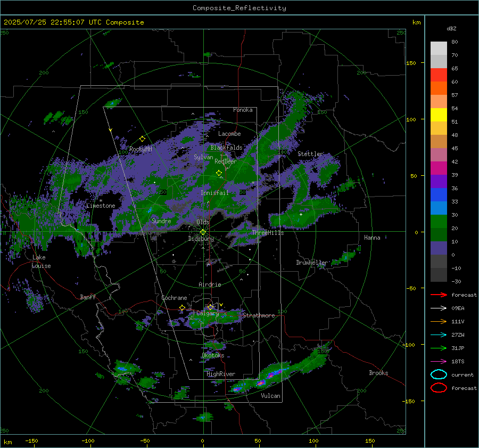Click the Sylvan label on map

(x=203, y=157)
